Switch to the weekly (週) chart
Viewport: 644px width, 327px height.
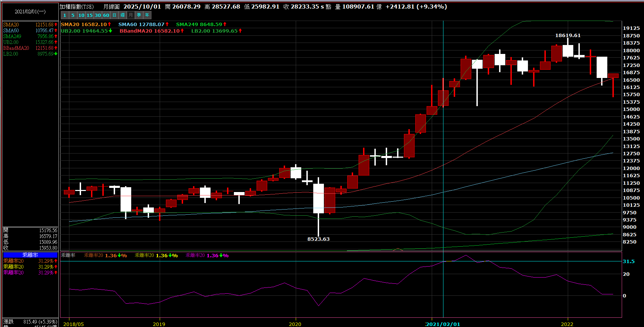pyautogui.click(x=123, y=15)
